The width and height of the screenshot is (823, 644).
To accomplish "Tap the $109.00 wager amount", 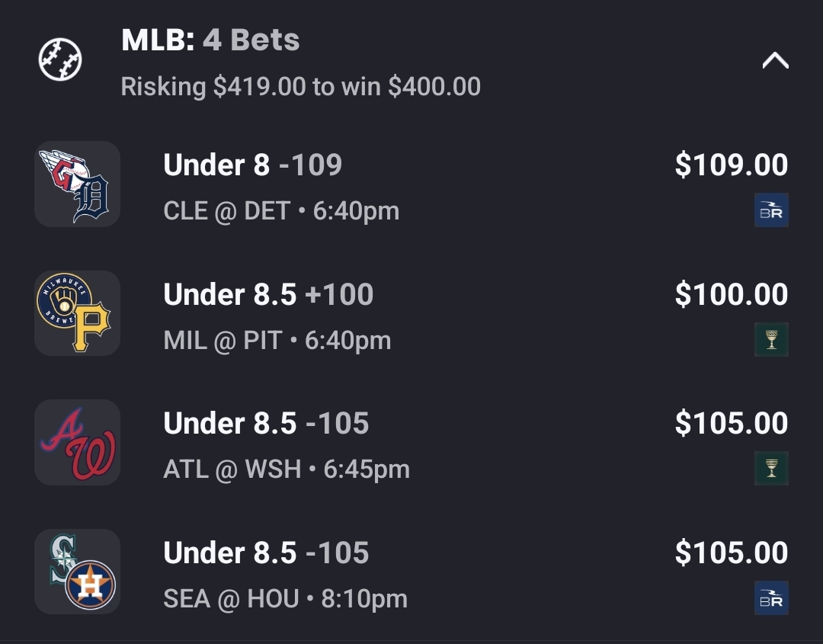I will click(731, 165).
